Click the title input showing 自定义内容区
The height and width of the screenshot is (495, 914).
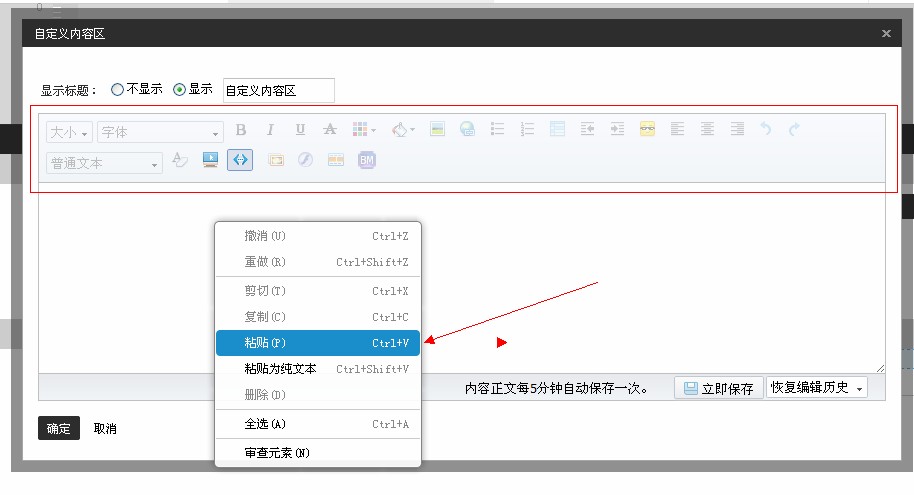coord(279,90)
